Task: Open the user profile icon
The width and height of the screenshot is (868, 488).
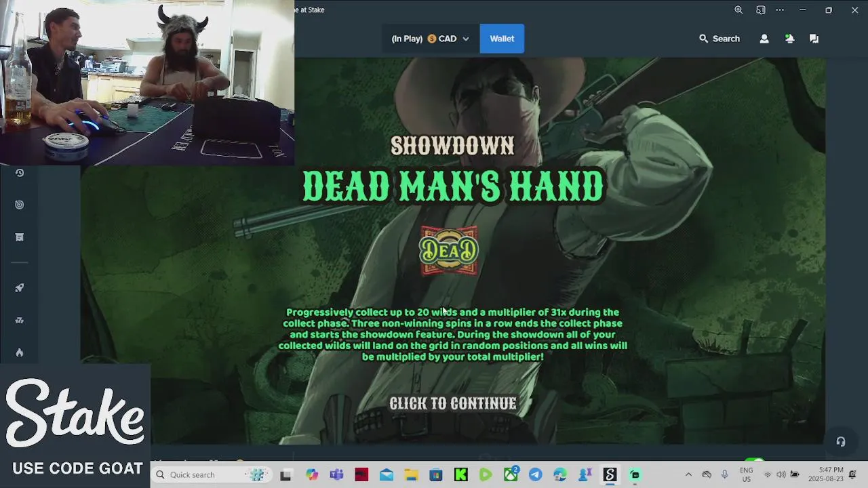Action: pos(764,39)
